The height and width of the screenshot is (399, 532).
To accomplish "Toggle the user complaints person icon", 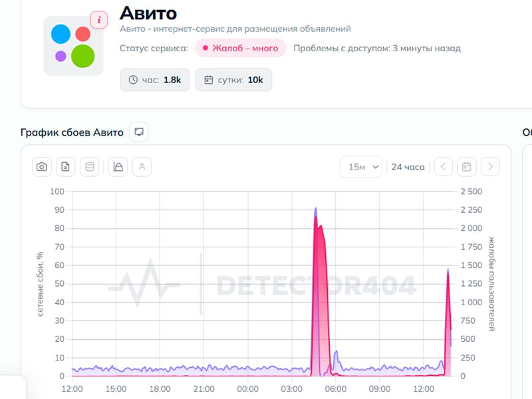I will pos(142,167).
